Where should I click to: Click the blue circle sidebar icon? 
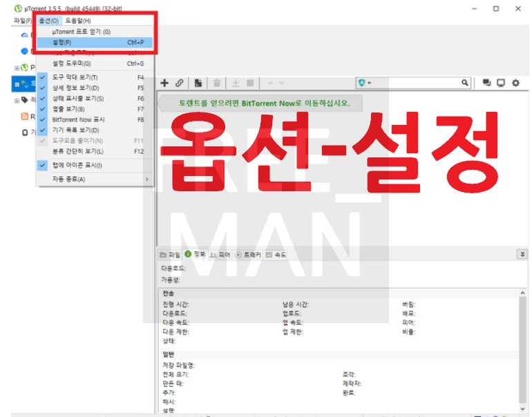(x=24, y=51)
